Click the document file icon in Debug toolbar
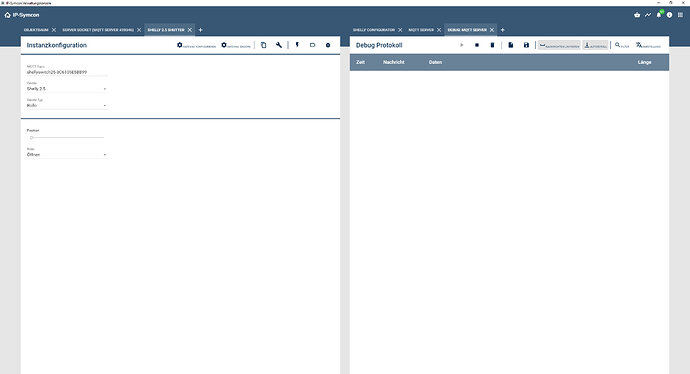The width and height of the screenshot is (690, 374). tap(510, 45)
